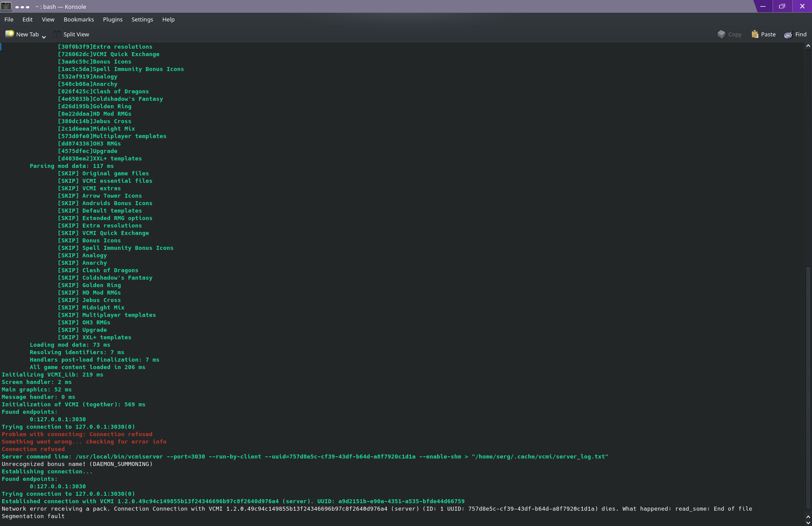Click the Paste toolbar button
Image resolution: width=812 pixels, height=526 pixels.
coord(764,34)
